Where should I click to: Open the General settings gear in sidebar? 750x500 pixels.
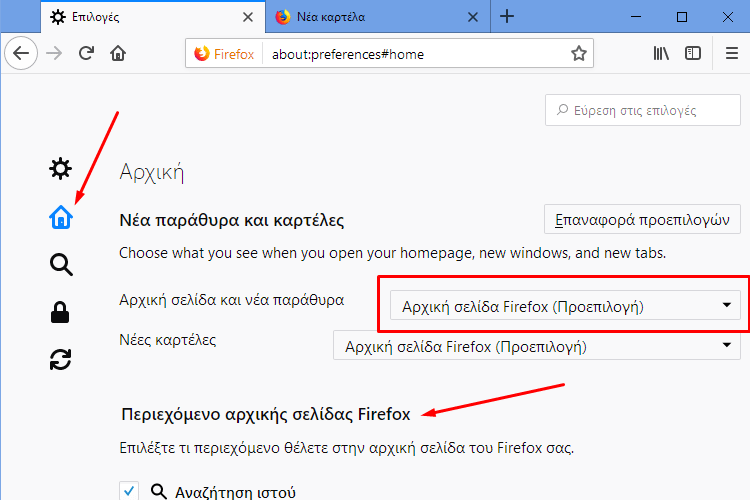click(x=60, y=168)
